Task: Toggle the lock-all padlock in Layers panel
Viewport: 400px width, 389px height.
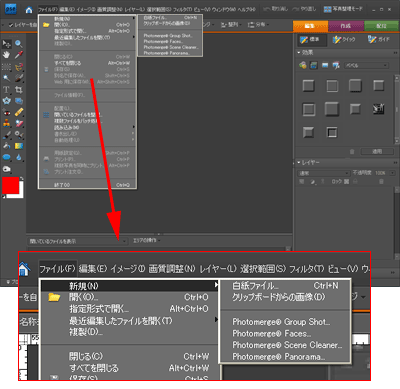Action: [x=355, y=182]
